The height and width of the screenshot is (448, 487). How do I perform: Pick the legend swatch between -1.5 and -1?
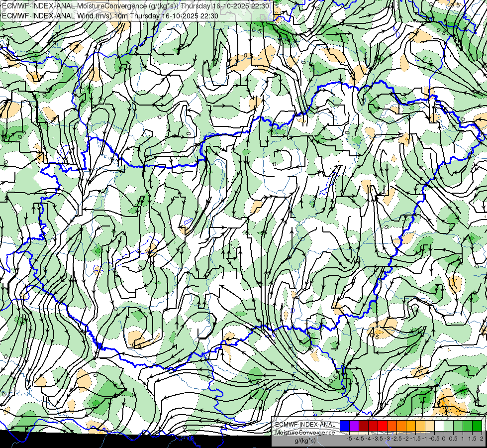point(420,426)
